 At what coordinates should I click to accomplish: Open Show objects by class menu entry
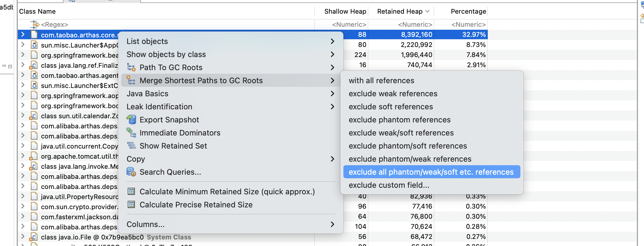[x=231, y=54]
